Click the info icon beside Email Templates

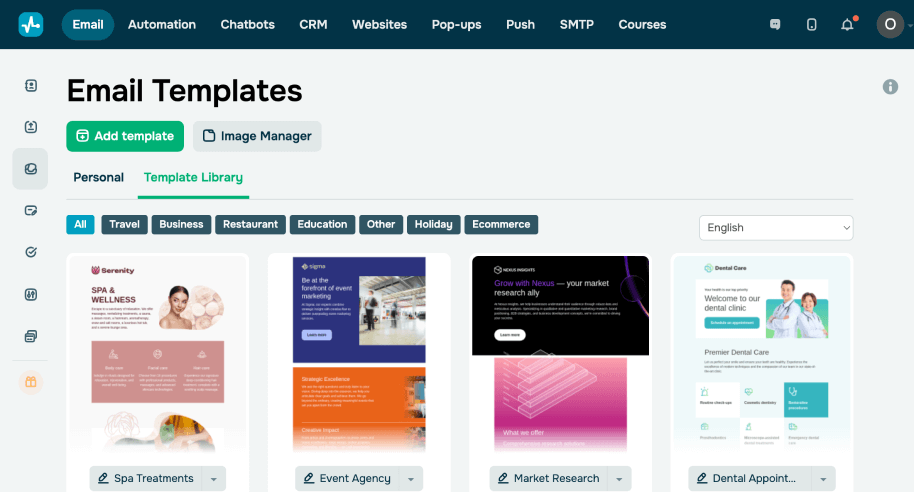tap(890, 87)
